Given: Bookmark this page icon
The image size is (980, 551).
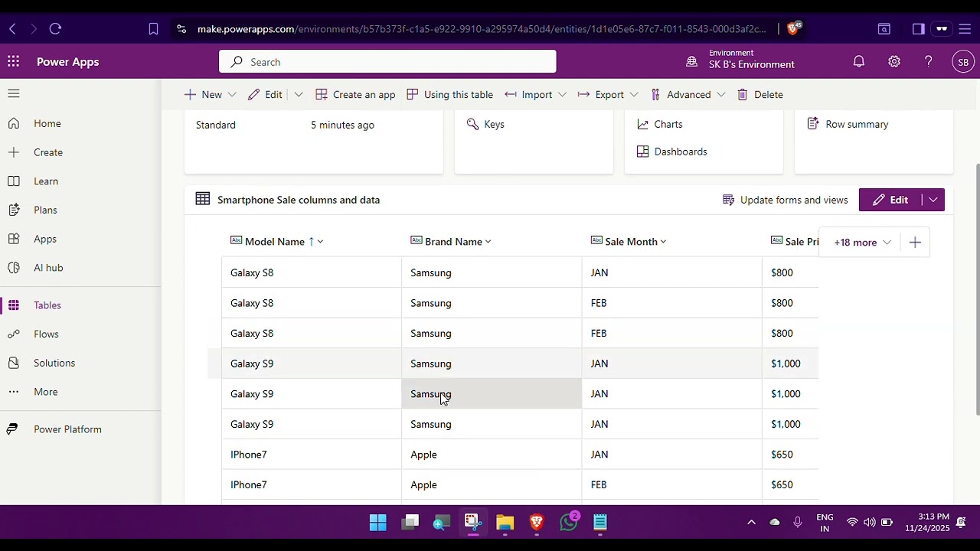Looking at the screenshot, I should coord(153,29).
